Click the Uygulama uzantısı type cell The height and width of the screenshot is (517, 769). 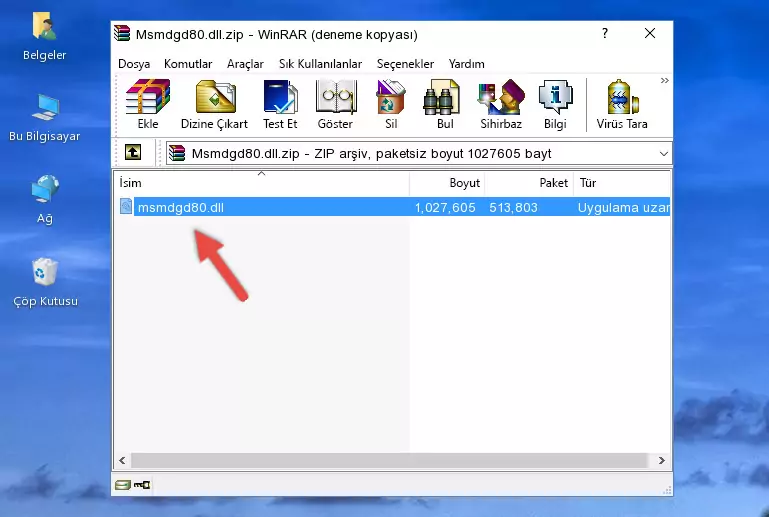coord(623,207)
